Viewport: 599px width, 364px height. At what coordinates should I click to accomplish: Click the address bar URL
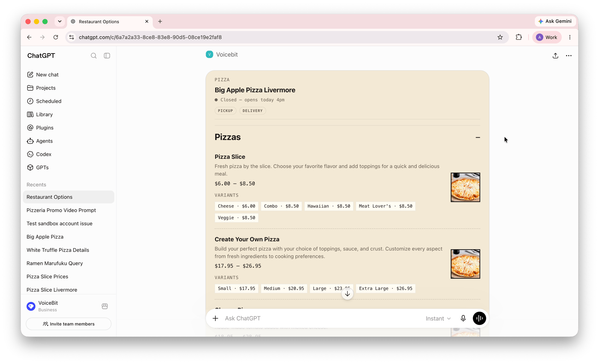coord(150,37)
